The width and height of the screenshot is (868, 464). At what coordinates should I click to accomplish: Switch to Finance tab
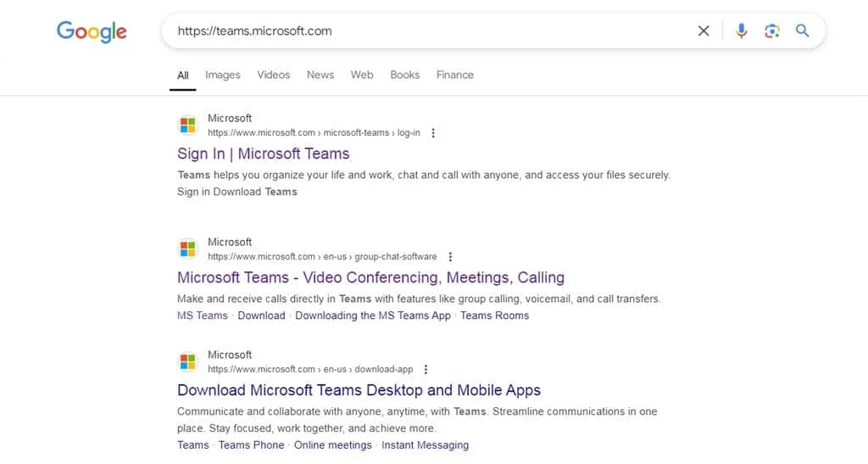[x=455, y=75]
